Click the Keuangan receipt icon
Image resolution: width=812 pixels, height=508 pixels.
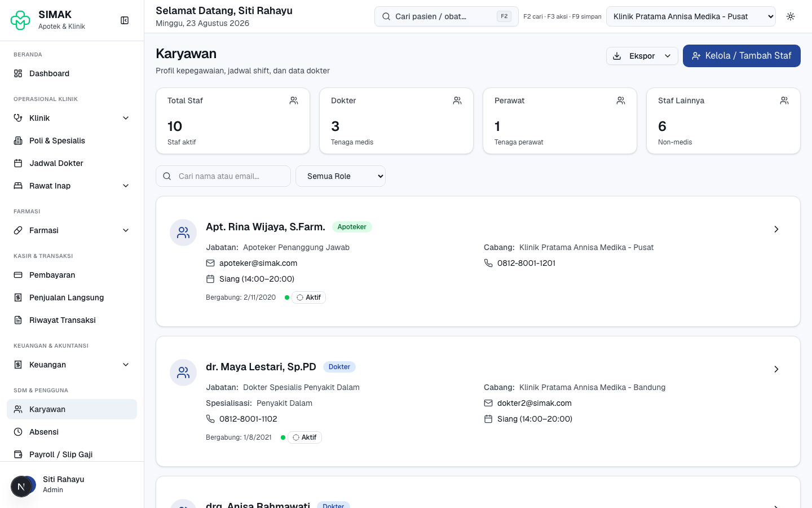click(x=18, y=365)
